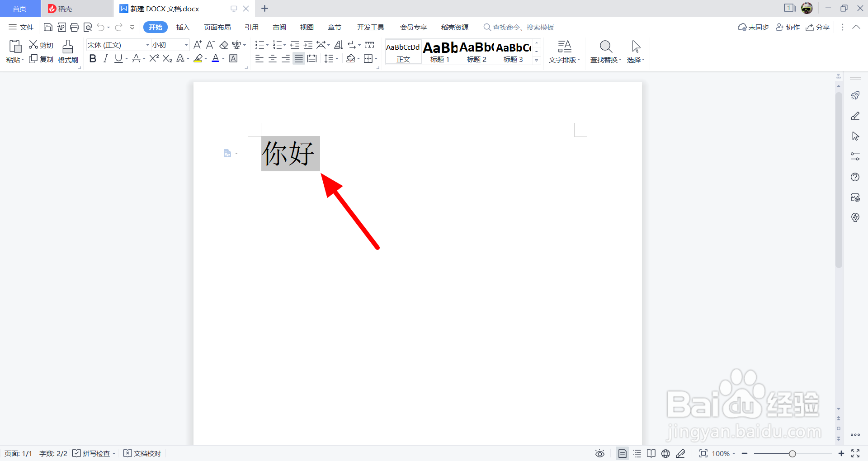Open the settings sliders sidebar icon
868x461 pixels.
point(855,156)
